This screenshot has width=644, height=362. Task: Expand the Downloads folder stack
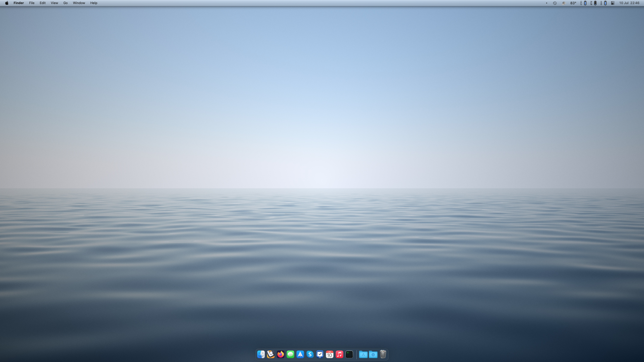[x=373, y=354]
